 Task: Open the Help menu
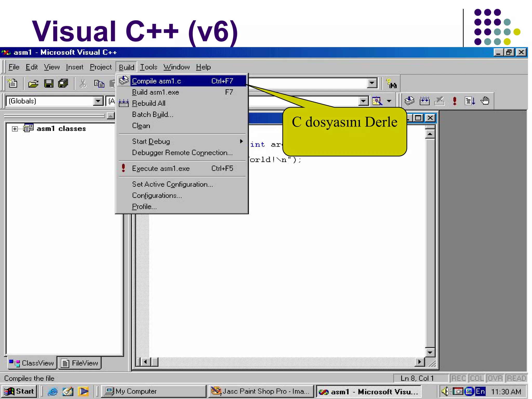pos(203,67)
